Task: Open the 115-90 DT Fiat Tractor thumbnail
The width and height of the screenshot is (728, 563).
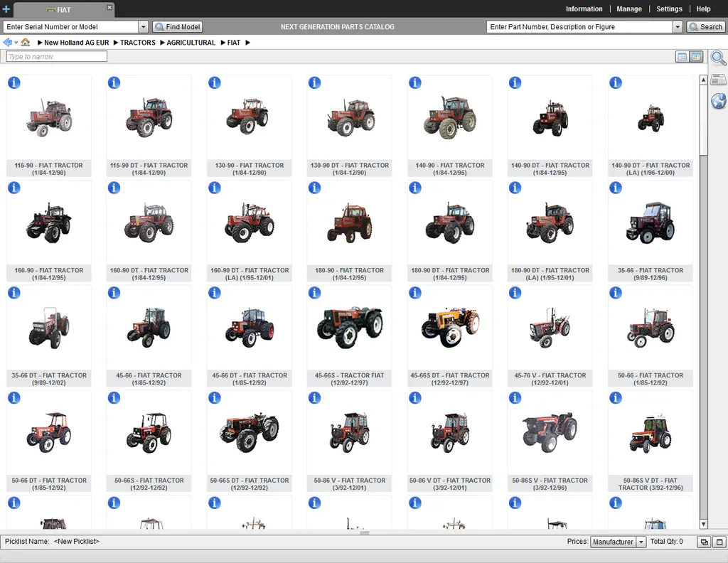Action: (149, 117)
